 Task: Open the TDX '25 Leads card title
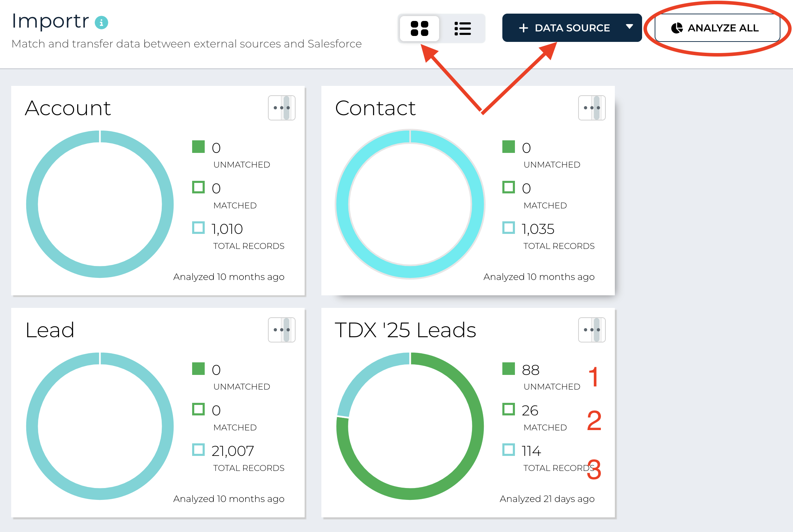pos(405,330)
